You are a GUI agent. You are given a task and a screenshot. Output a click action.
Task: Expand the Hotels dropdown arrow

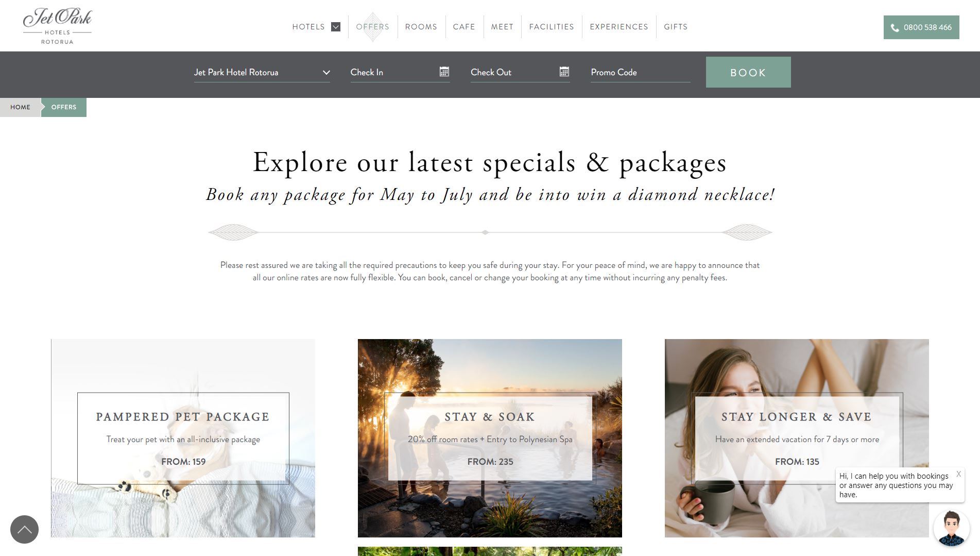tap(336, 27)
